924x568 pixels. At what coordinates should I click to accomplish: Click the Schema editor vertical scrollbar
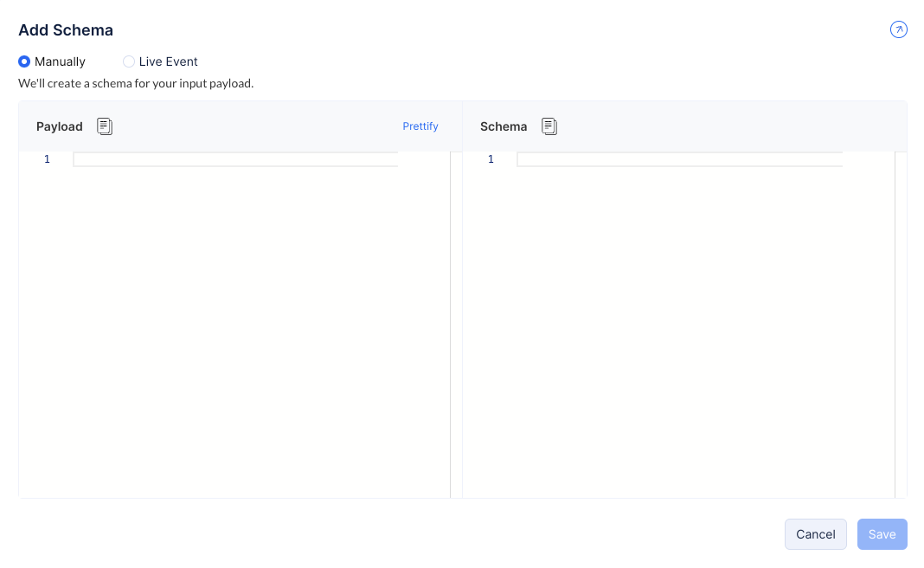pos(900,325)
